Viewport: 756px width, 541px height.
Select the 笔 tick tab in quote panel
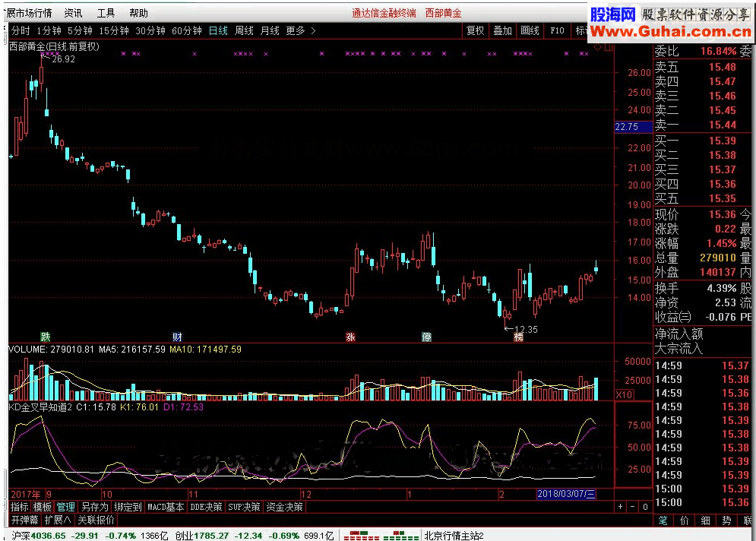[663, 520]
